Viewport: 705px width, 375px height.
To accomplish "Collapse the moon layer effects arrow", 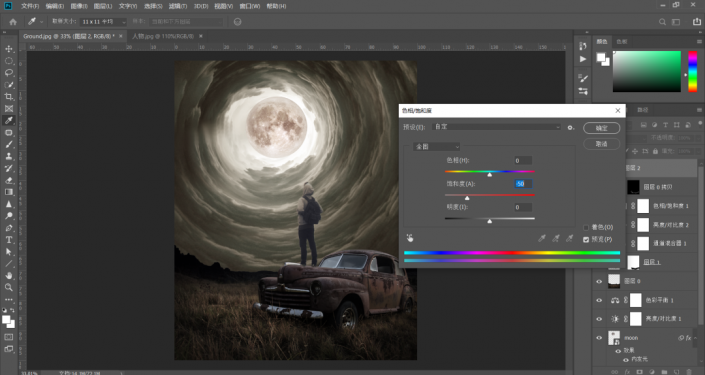I will [695, 338].
